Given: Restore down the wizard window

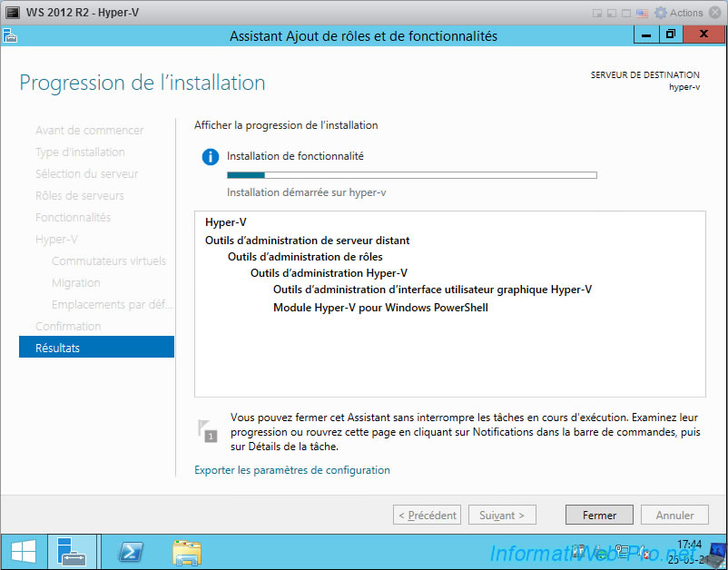Looking at the screenshot, I should coord(671,34).
